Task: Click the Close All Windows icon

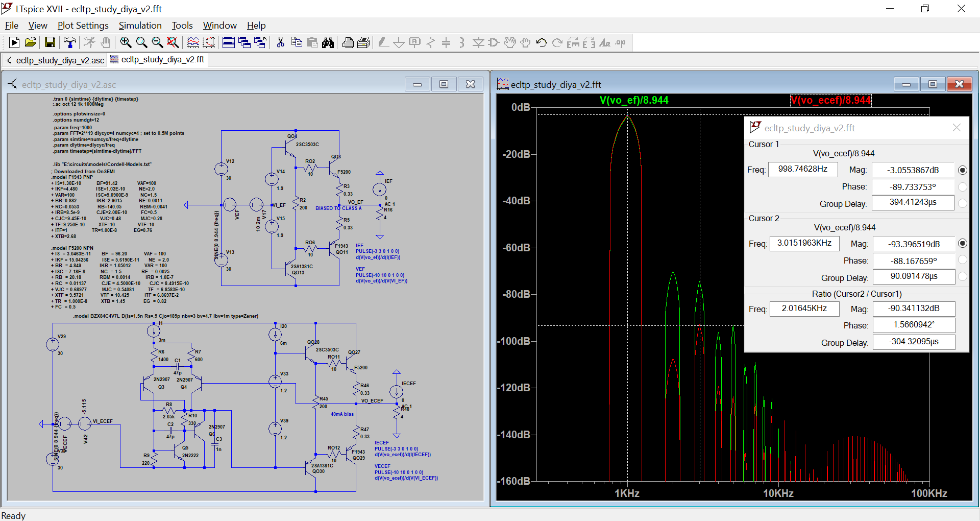Action: tap(260, 43)
